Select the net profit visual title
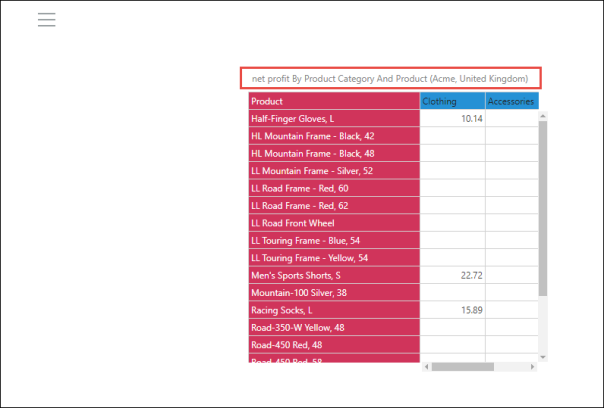The width and height of the screenshot is (604, 408). pyautogui.click(x=391, y=77)
